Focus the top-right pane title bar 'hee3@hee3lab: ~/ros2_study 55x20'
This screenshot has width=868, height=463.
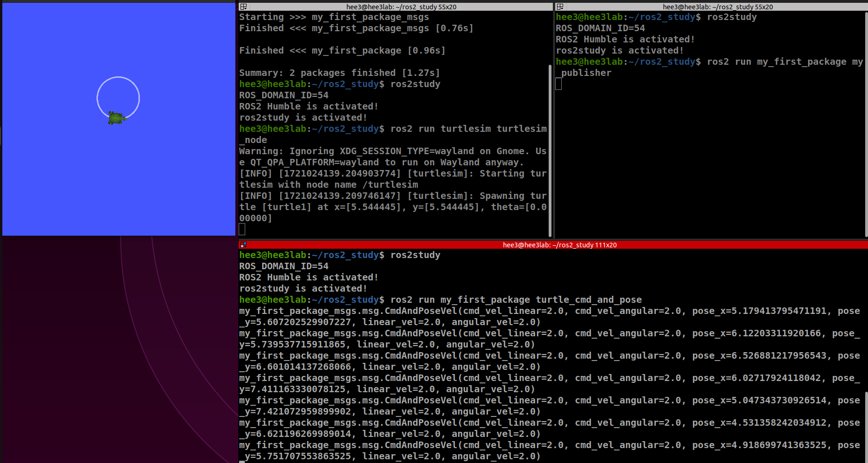(x=717, y=7)
